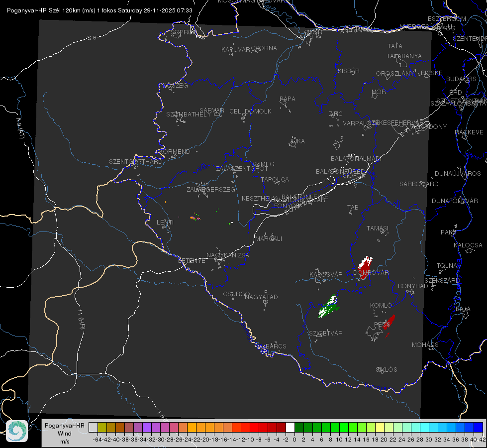Click the SÁRBOGÁRD city label
The height and width of the screenshot is (448, 487).
419,184
